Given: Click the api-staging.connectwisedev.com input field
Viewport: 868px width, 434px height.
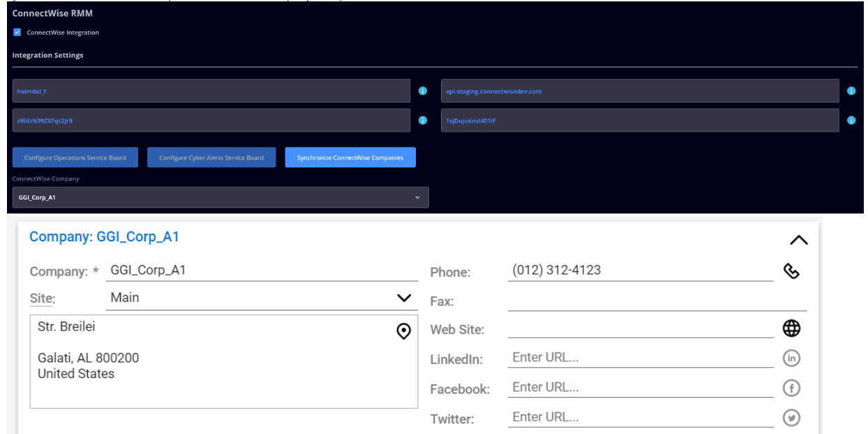Looking at the screenshot, I should pos(640,91).
